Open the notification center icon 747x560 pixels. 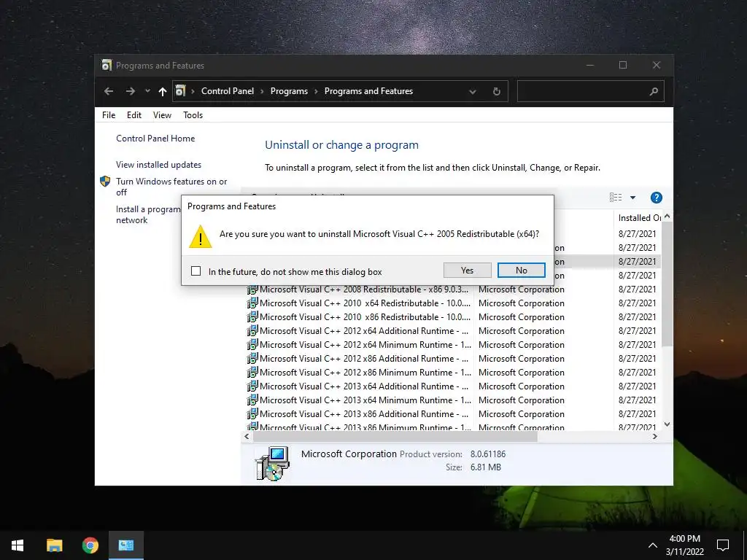click(x=723, y=545)
